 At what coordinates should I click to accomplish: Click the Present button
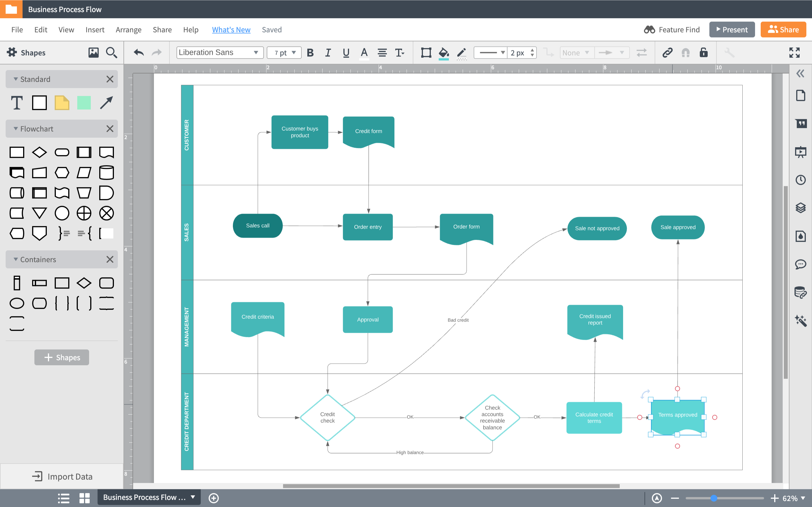point(732,30)
